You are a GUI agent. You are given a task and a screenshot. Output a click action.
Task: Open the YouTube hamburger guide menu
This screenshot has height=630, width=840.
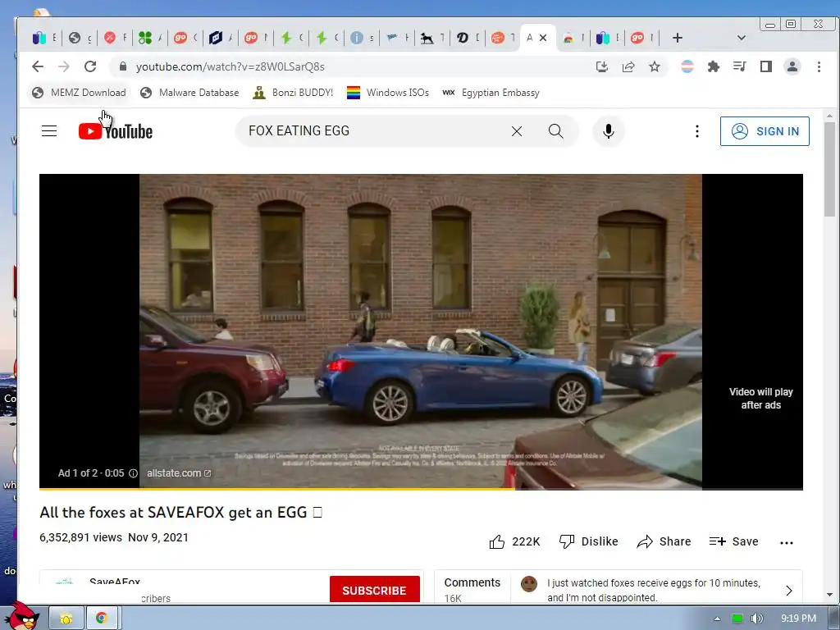[48, 130]
